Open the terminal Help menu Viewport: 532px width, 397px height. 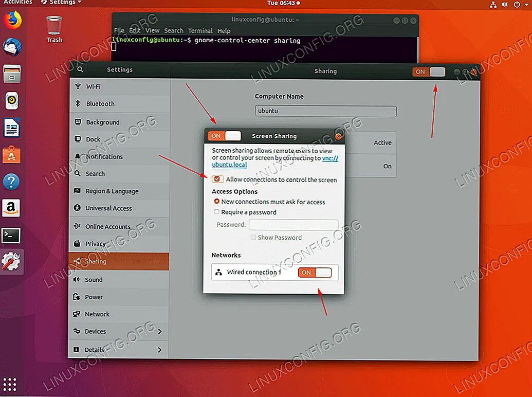tap(224, 31)
